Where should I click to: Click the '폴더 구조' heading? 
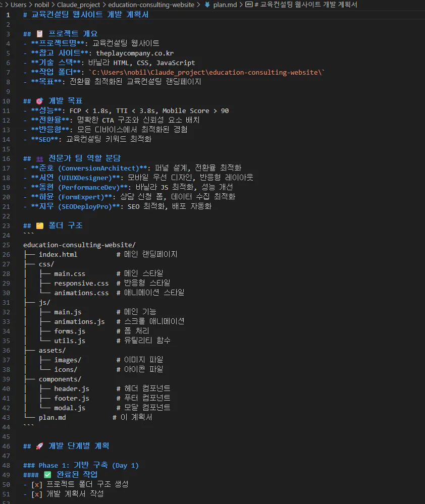point(65,226)
